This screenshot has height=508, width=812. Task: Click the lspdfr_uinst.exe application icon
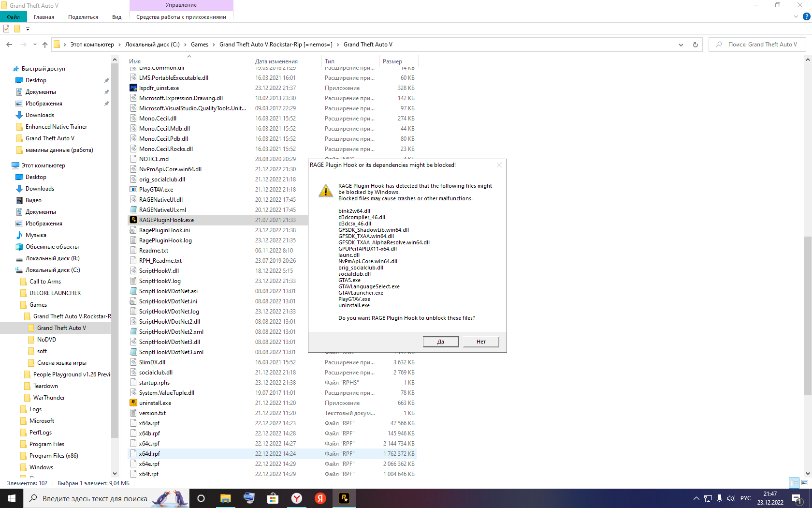tap(133, 88)
